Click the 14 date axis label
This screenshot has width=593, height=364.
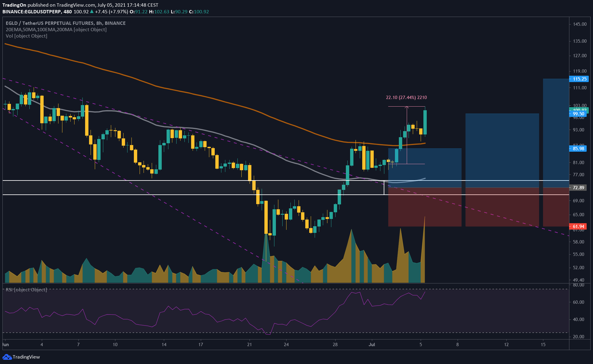[x=164, y=345]
